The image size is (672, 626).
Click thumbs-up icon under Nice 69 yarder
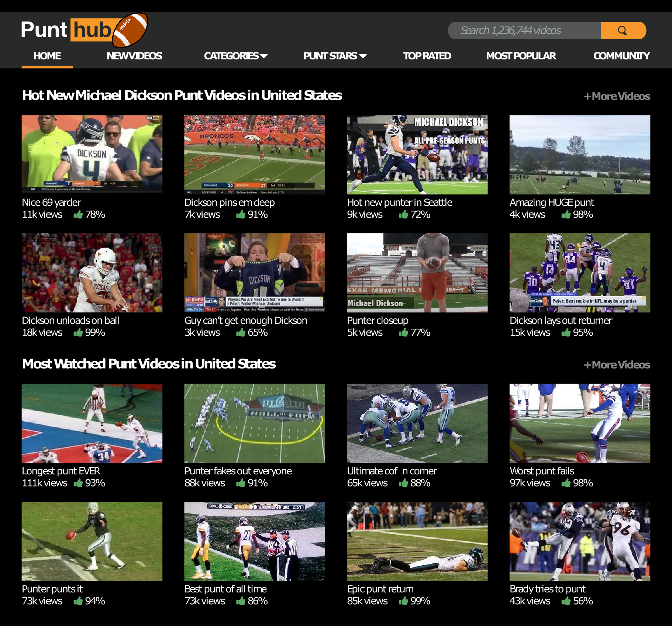(x=78, y=214)
